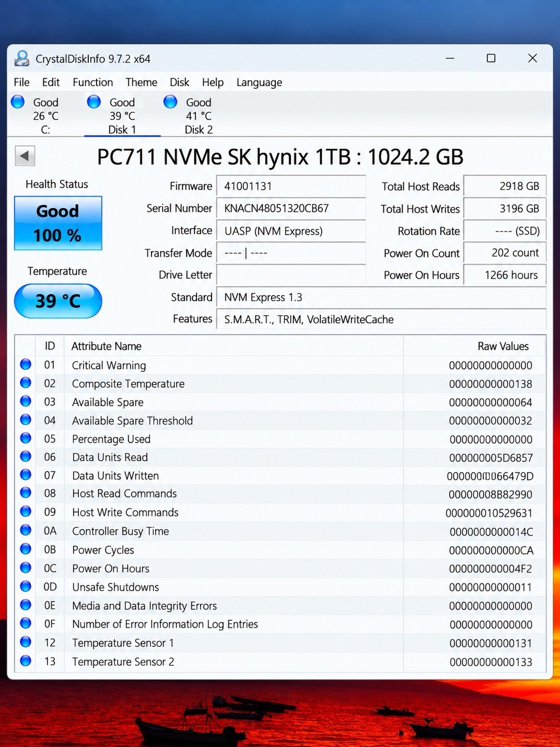The height and width of the screenshot is (747, 560).
Task: Select the Critical Warning attribute name
Action: [109, 365]
